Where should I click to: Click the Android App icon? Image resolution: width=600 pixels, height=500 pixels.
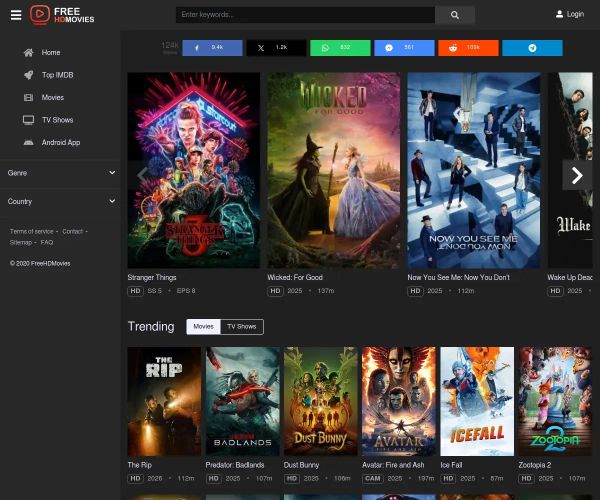pos(29,143)
